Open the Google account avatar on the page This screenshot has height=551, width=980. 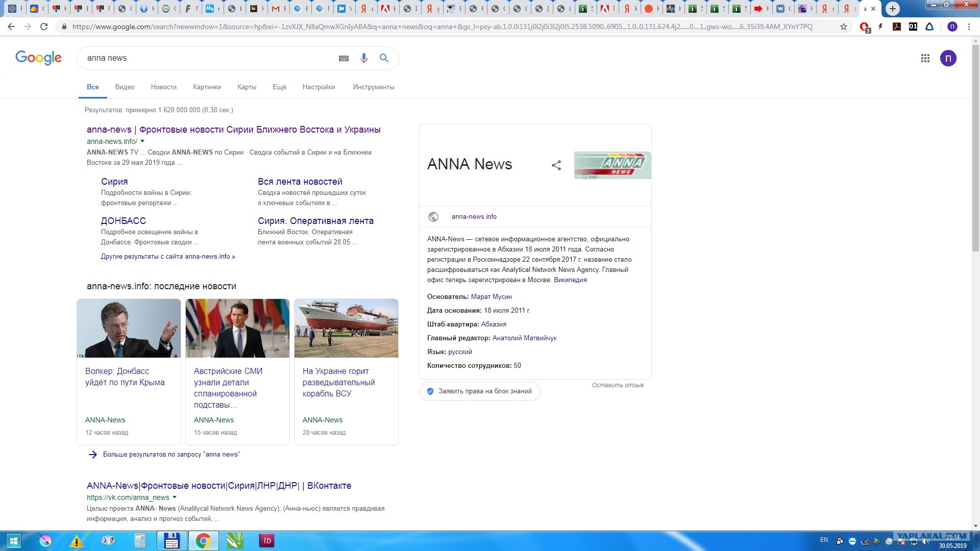pos(948,58)
